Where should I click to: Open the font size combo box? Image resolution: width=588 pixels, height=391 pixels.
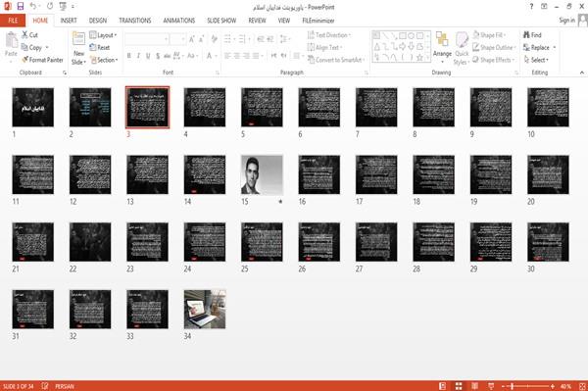[x=177, y=38]
